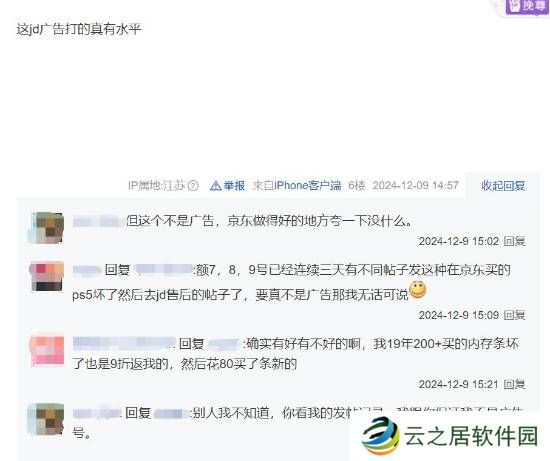The height and width of the screenshot is (461, 550).
Task: Click the IP属地 question mark help icon
Action: click(x=193, y=185)
